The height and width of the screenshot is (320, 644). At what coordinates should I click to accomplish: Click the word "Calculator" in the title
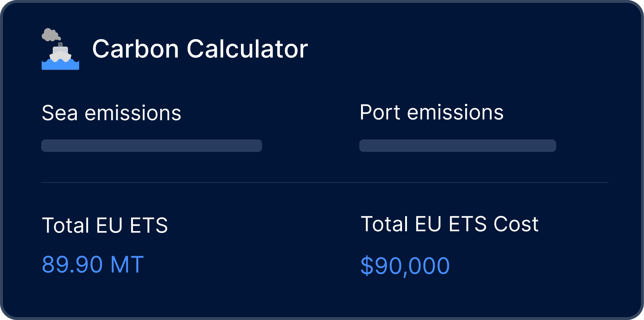(x=247, y=49)
